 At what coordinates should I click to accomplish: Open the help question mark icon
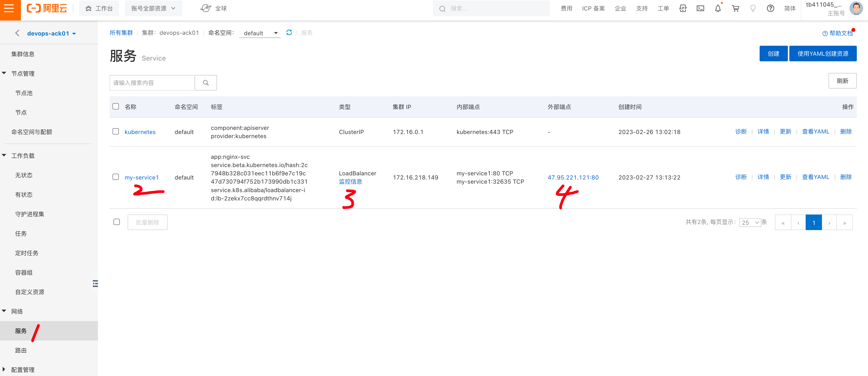tap(770, 9)
